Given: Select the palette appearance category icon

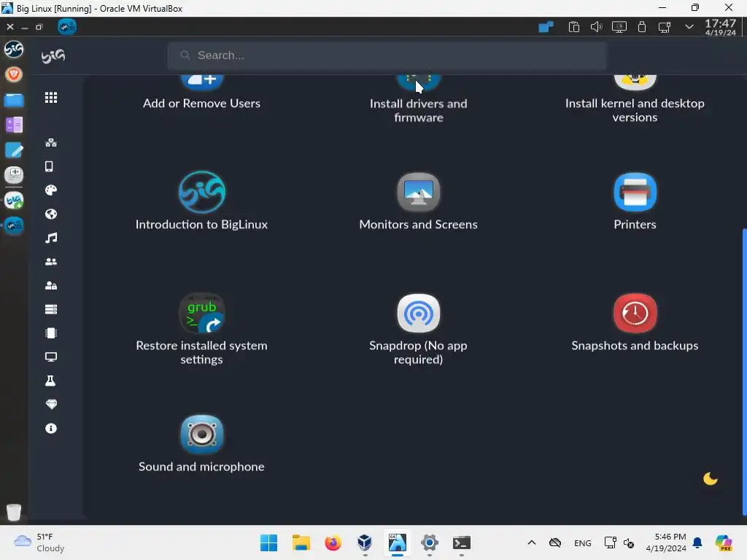Looking at the screenshot, I should click(x=51, y=190).
